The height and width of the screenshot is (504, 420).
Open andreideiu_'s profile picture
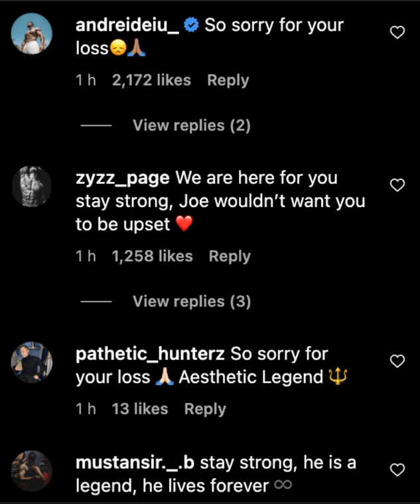pos(32,33)
